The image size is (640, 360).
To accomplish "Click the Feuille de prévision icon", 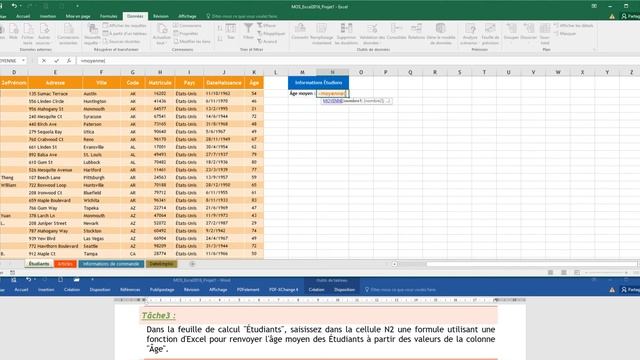I will click(x=490, y=29).
